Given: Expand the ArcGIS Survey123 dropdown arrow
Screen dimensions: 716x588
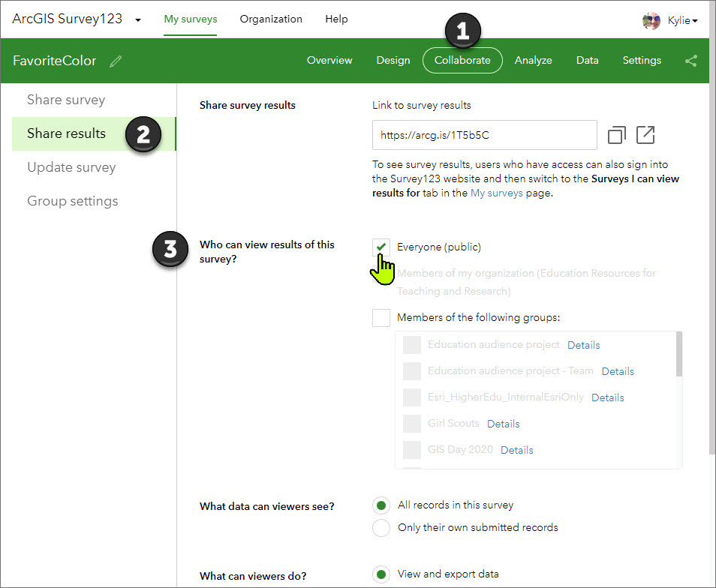Looking at the screenshot, I should pos(138,20).
